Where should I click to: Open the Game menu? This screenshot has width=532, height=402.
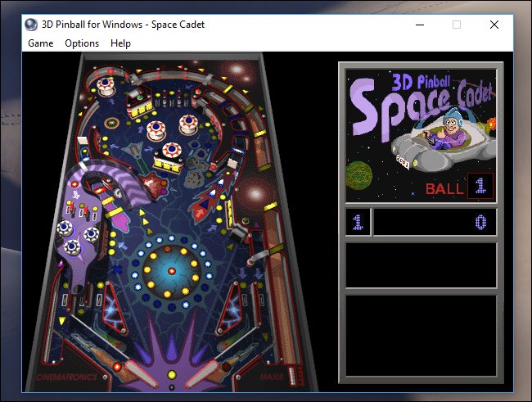tap(40, 43)
